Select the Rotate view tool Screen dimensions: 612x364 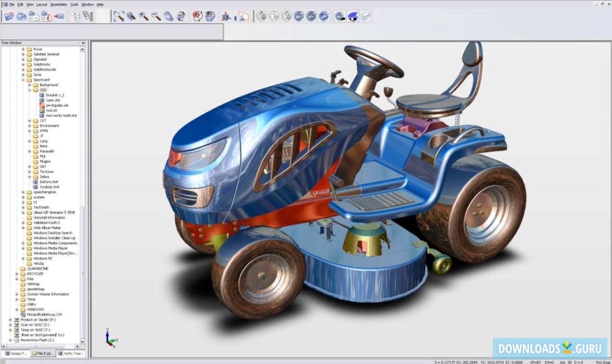tap(181, 16)
